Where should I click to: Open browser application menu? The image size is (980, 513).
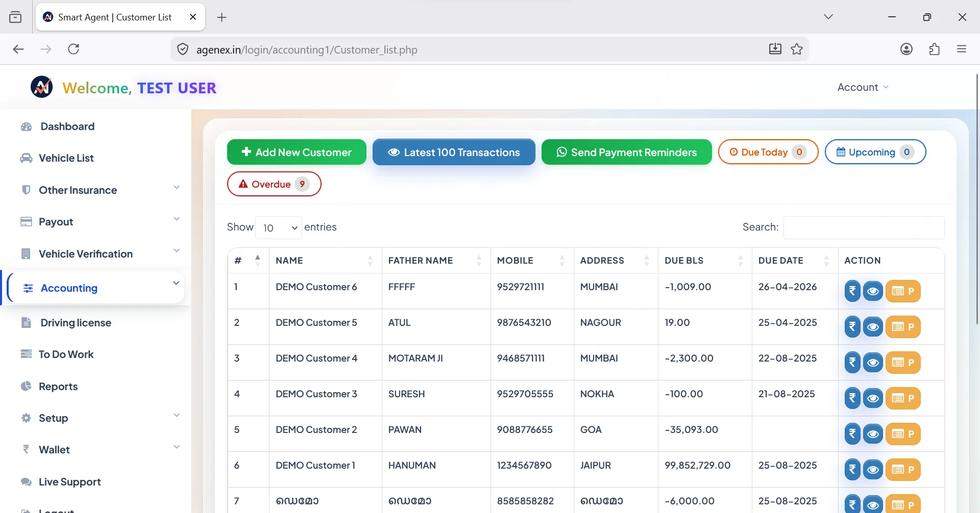962,49
